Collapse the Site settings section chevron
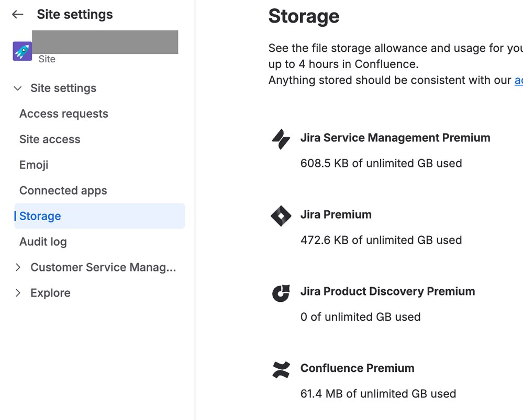523x420 pixels. (x=18, y=88)
